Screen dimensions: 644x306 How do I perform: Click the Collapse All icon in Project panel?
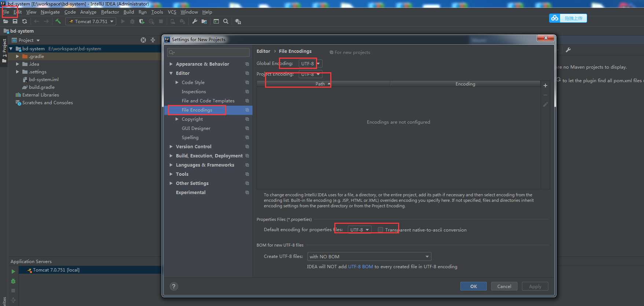pyautogui.click(x=153, y=40)
